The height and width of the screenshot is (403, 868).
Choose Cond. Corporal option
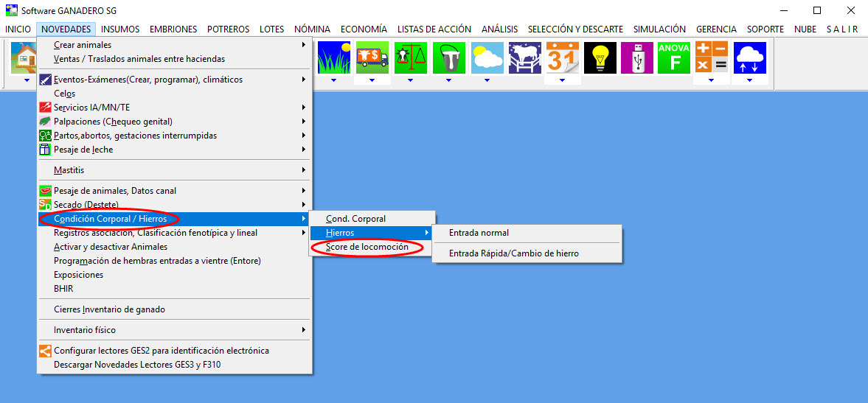coord(355,219)
